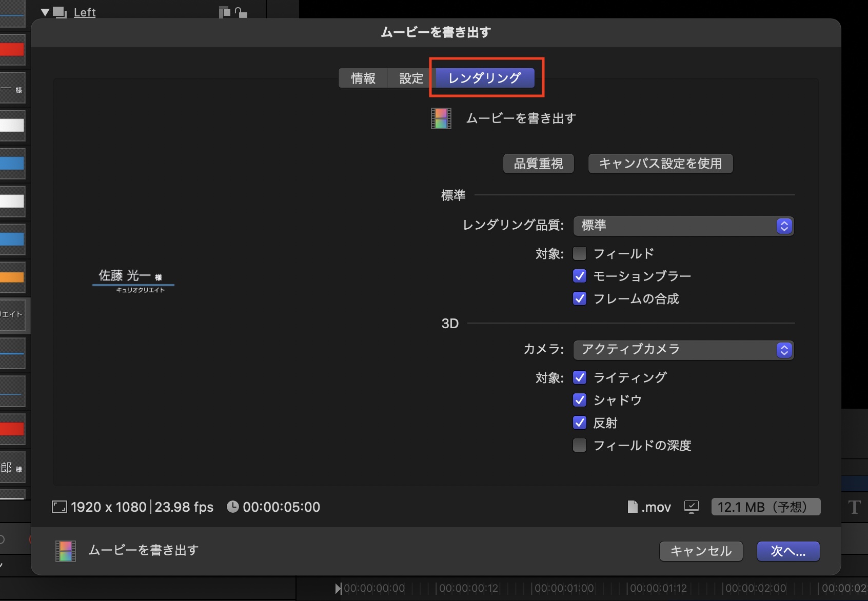The width and height of the screenshot is (868, 601).
Task: Click the frame size icon beside 1920 x 1080
Action: pyautogui.click(x=60, y=507)
